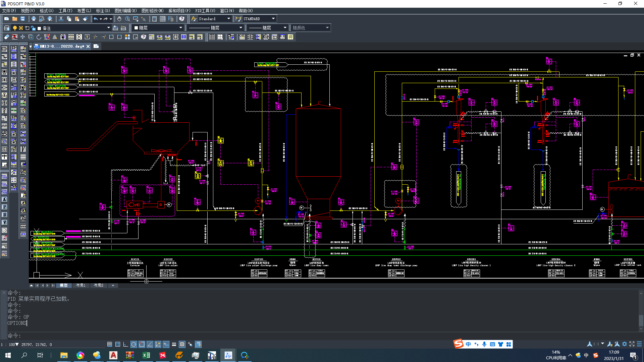The image size is (644, 362).
Task: Click the clean screen fullscreen icon
Action: coord(632,344)
